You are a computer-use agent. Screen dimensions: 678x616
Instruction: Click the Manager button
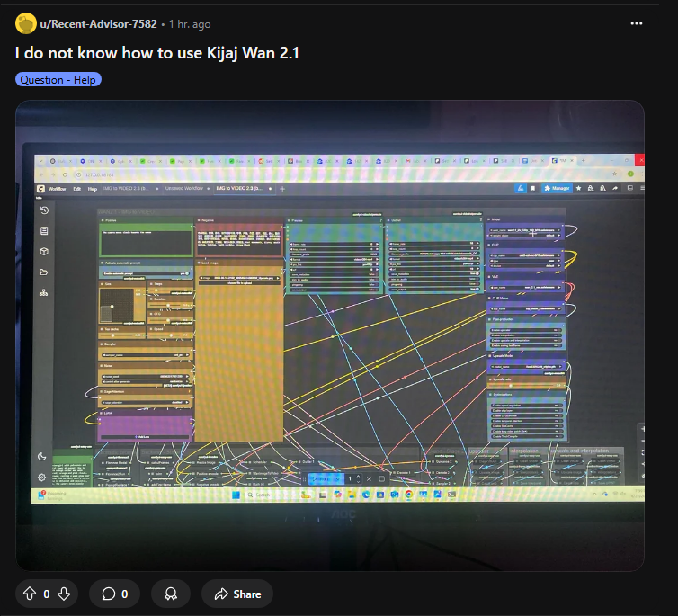click(x=558, y=188)
